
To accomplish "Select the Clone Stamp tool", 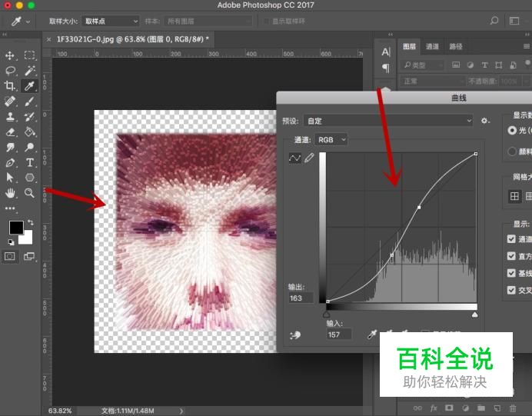I will click(10, 117).
